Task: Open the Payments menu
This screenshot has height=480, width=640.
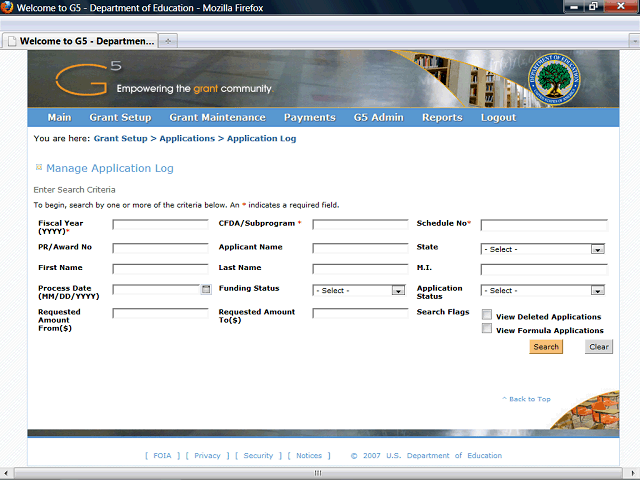Action: [310, 118]
